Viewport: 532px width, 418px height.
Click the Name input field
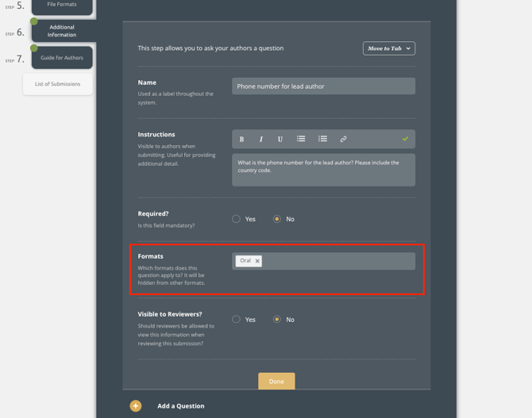click(x=323, y=86)
